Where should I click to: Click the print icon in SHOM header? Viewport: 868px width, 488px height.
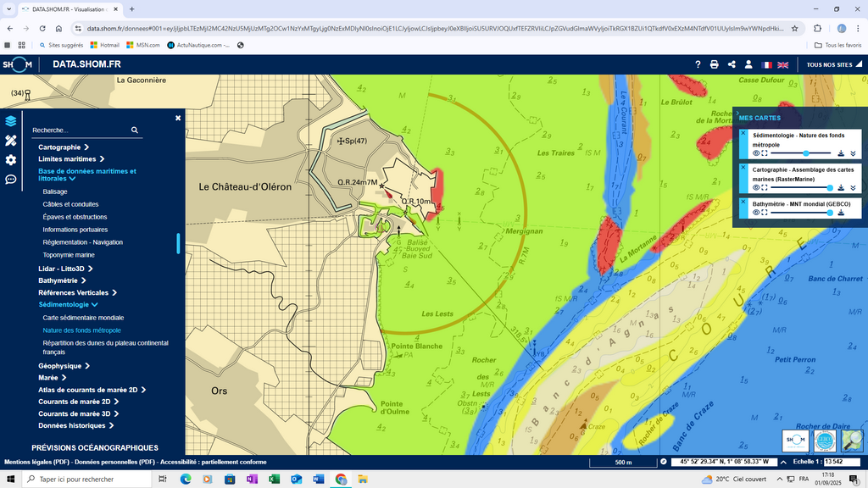pyautogui.click(x=714, y=64)
